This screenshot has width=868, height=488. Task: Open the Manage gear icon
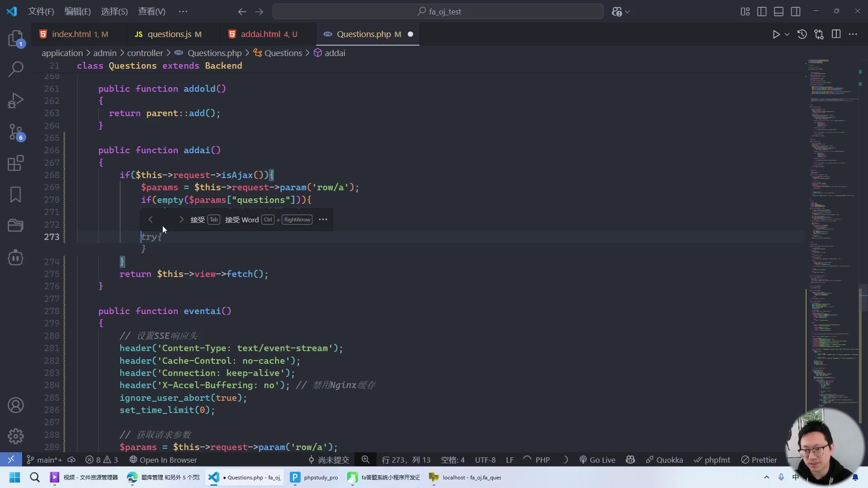tap(16, 436)
